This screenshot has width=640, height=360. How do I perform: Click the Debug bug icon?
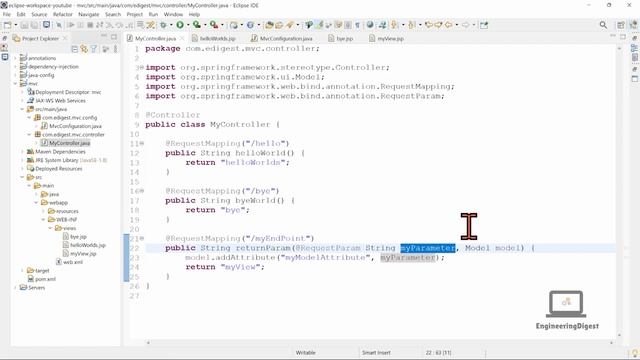pos(163,25)
